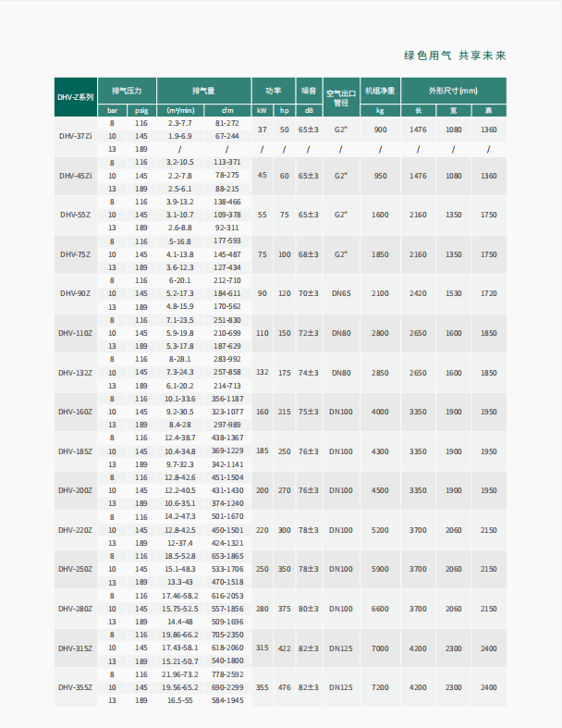The height and width of the screenshot is (728, 562).
Task: Click the 噪音 header cell
Action: (309, 91)
